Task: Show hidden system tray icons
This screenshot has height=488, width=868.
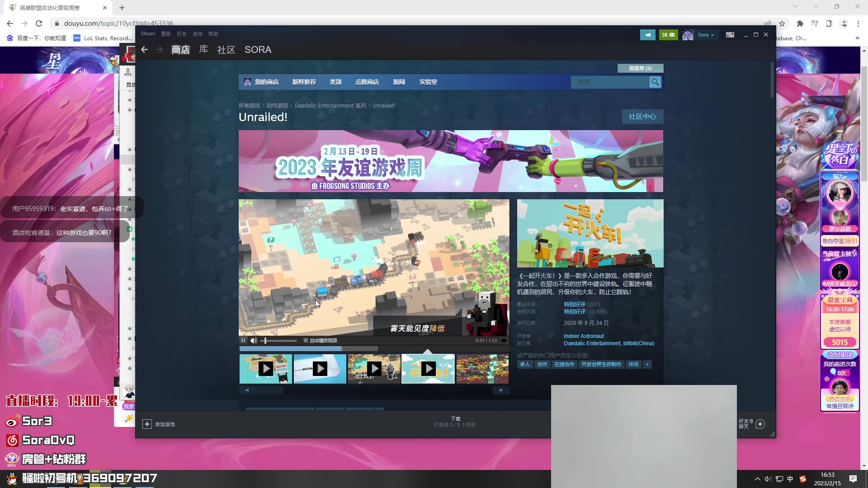Action: click(x=757, y=479)
